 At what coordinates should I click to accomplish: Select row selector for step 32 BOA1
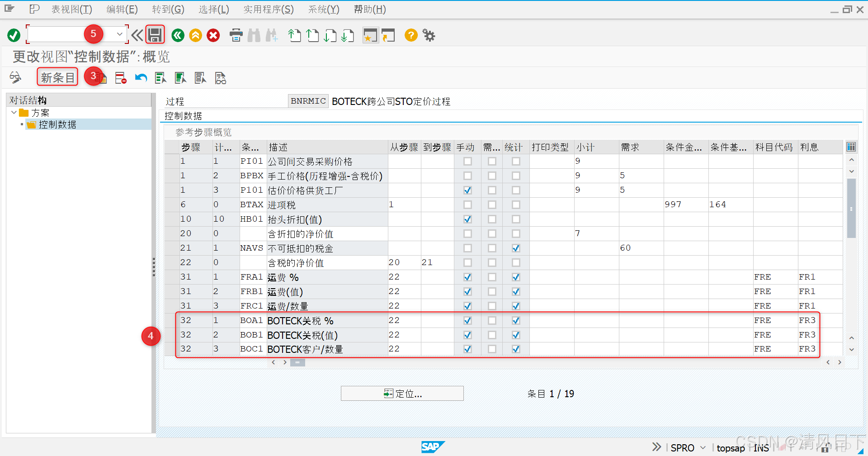pos(172,321)
